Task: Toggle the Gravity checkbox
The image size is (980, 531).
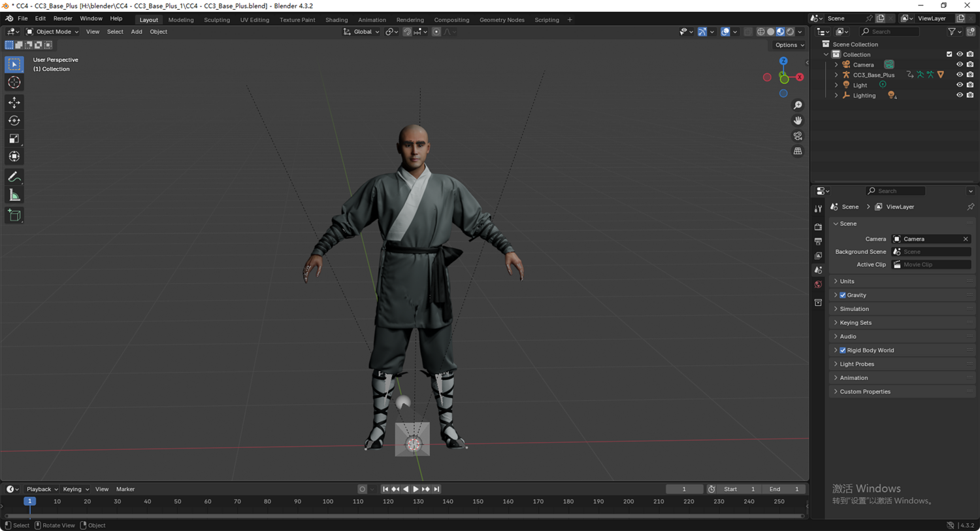Action: coord(843,295)
